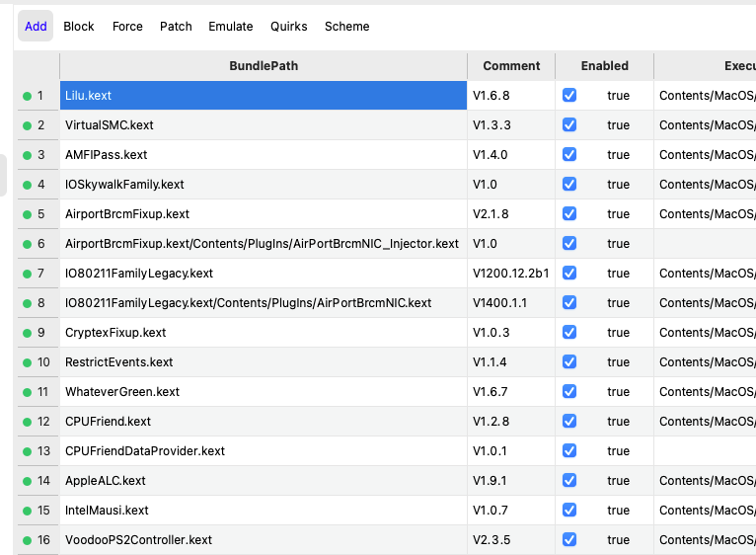The height and width of the screenshot is (555, 756).
Task: Click AirportBrcmFixup.kext comment cell V2.1.8
Action: pyautogui.click(x=511, y=214)
